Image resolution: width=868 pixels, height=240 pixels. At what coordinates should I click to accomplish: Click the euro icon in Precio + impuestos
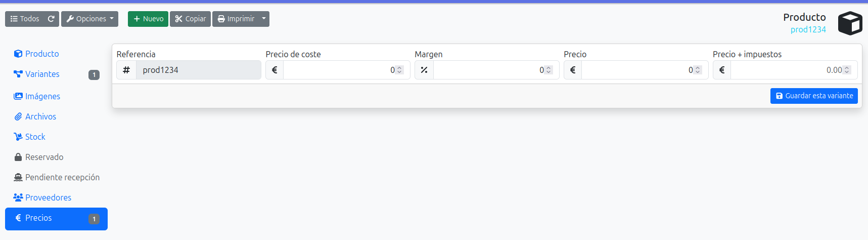(x=722, y=70)
